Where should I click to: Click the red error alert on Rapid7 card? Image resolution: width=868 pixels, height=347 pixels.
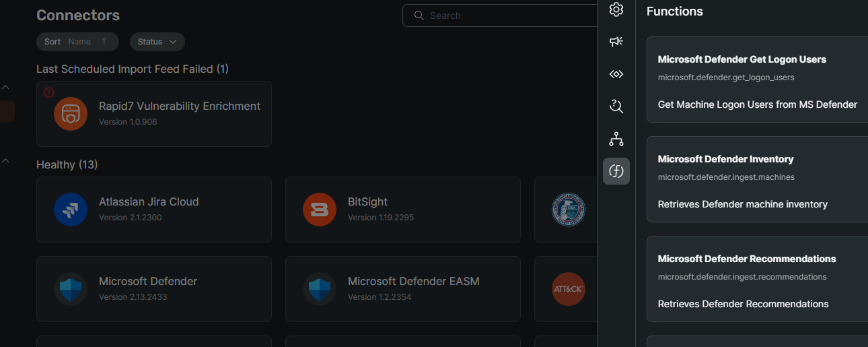pos(48,92)
